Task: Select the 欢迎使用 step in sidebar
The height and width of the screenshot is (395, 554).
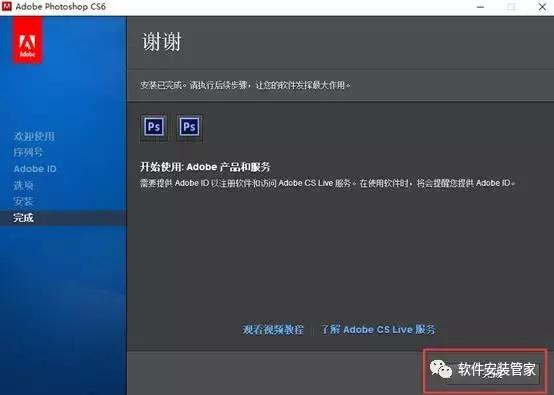Action: pyautogui.click(x=34, y=136)
